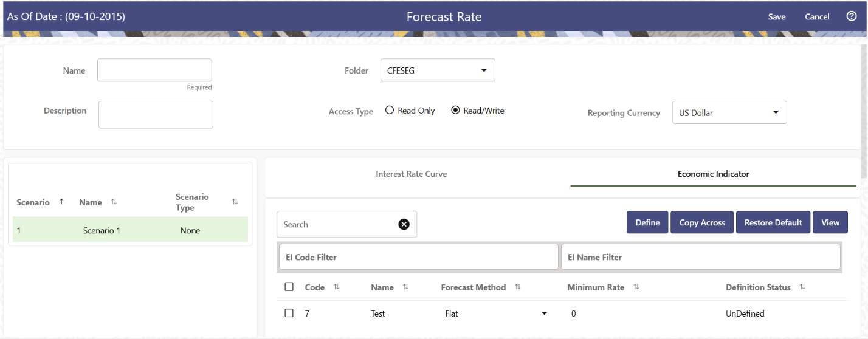This screenshot has width=868, height=339.
Task: Sort by Definition Status column icon
Action: pyautogui.click(x=802, y=287)
